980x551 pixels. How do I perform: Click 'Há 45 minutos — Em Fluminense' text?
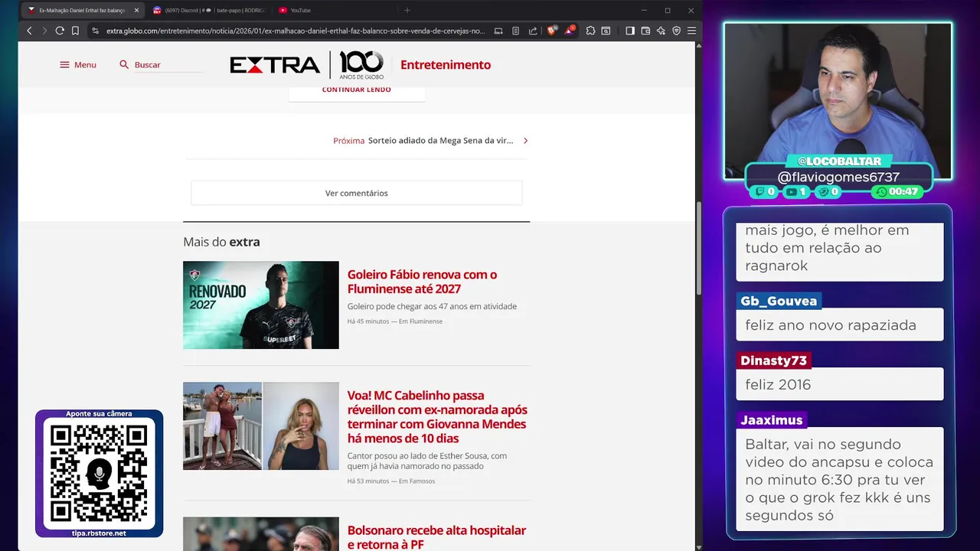(x=394, y=321)
